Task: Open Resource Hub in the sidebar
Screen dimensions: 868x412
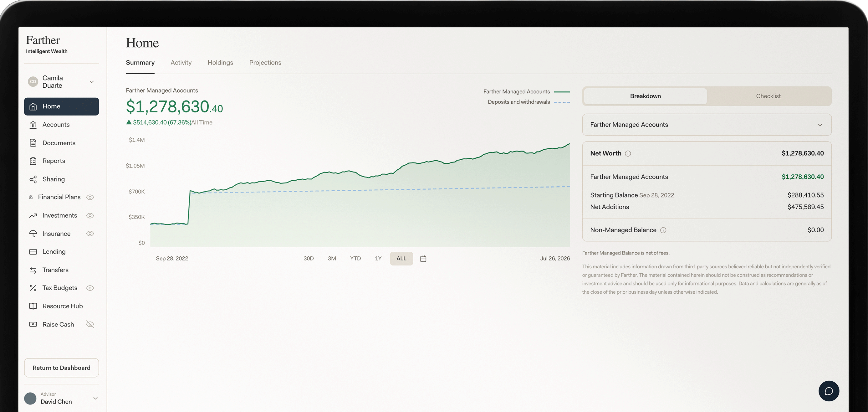Action: coord(61,306)
